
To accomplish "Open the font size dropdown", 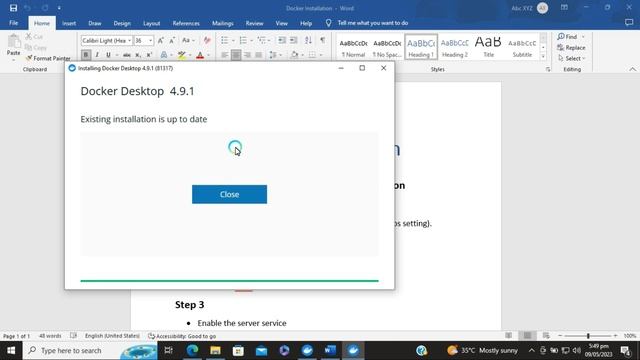I will (150, 40).
